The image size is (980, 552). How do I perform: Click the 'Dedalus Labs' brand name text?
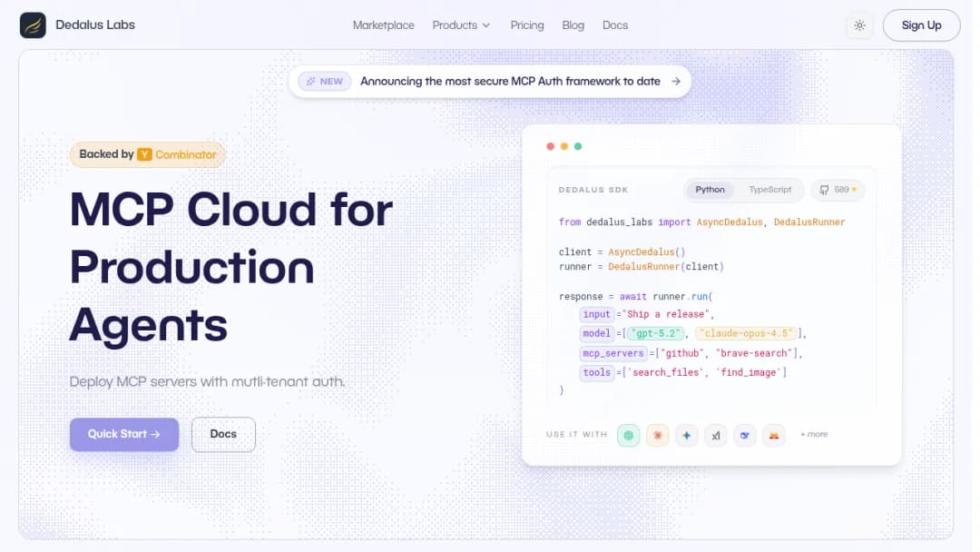click(x=95, y=25)
